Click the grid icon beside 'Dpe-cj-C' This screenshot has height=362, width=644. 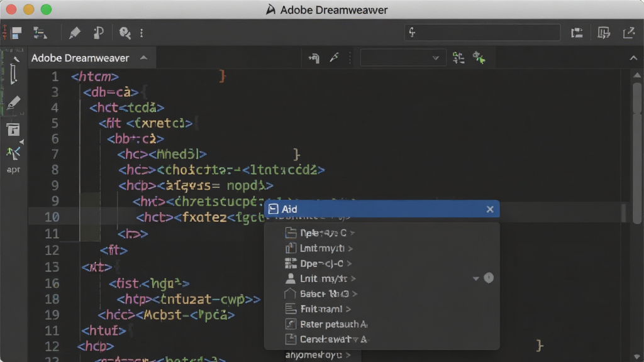pyautogui.click(x=291, y=263)
